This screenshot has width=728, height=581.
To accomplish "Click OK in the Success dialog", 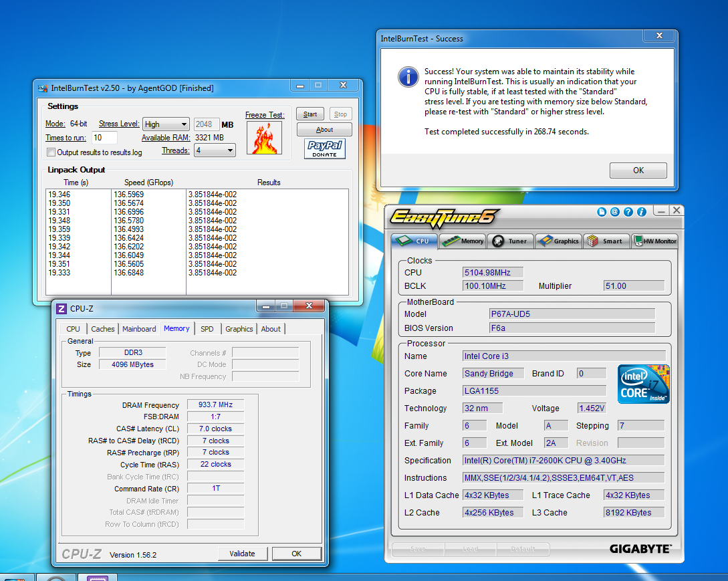I will coord(638,170).
